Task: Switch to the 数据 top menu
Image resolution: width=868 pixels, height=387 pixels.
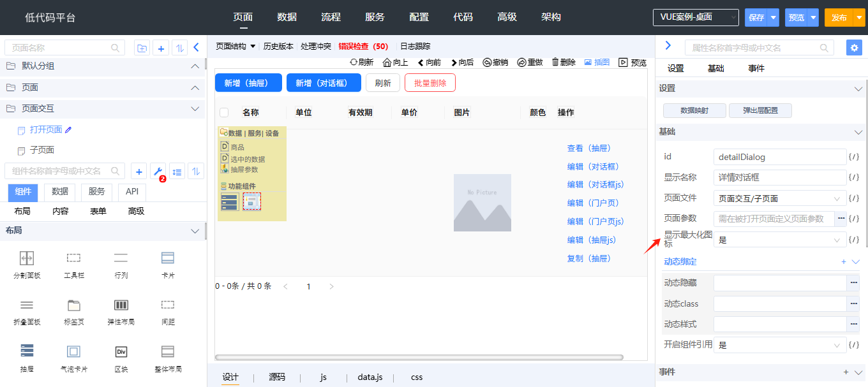Action: pyautogui.click(x=287, y=17)
